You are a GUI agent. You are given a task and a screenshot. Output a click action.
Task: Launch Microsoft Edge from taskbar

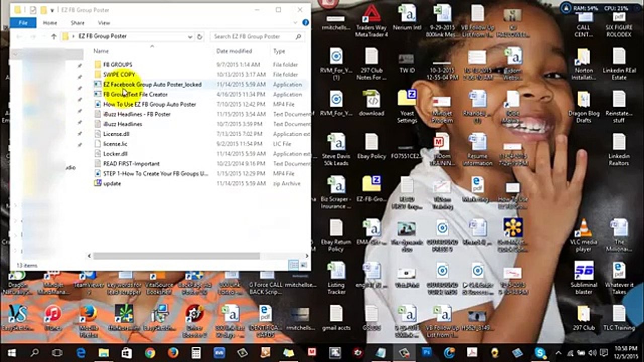[x=80, y=353]
